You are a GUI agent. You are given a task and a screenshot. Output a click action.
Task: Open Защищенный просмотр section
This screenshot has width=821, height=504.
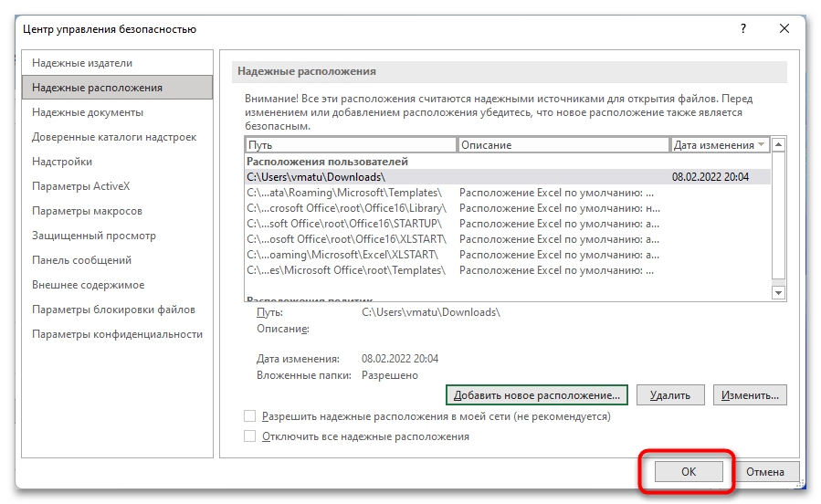coord(117,236)
